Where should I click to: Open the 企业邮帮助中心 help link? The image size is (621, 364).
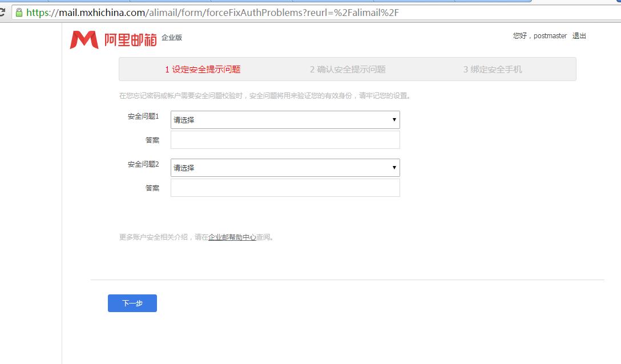232,237
